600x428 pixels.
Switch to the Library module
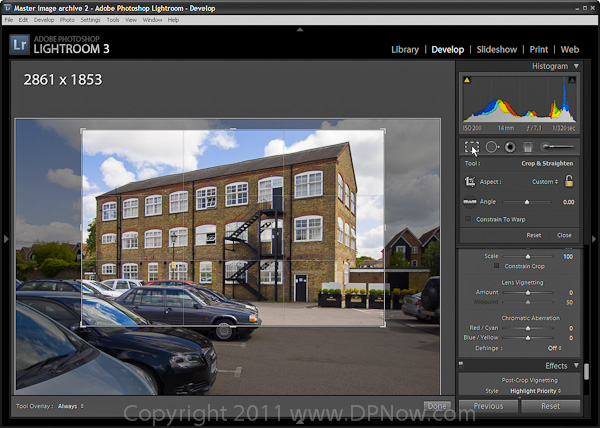coord(404,49)
